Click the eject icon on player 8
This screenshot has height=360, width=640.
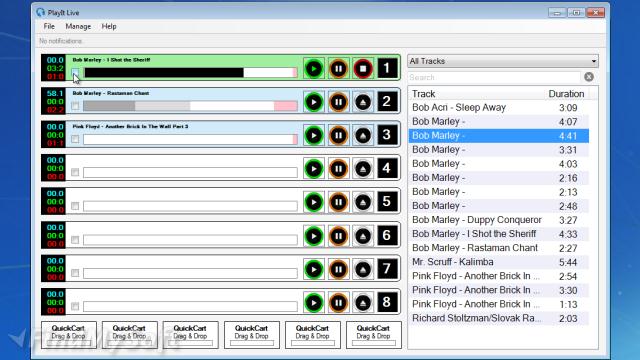click(363, 303)
